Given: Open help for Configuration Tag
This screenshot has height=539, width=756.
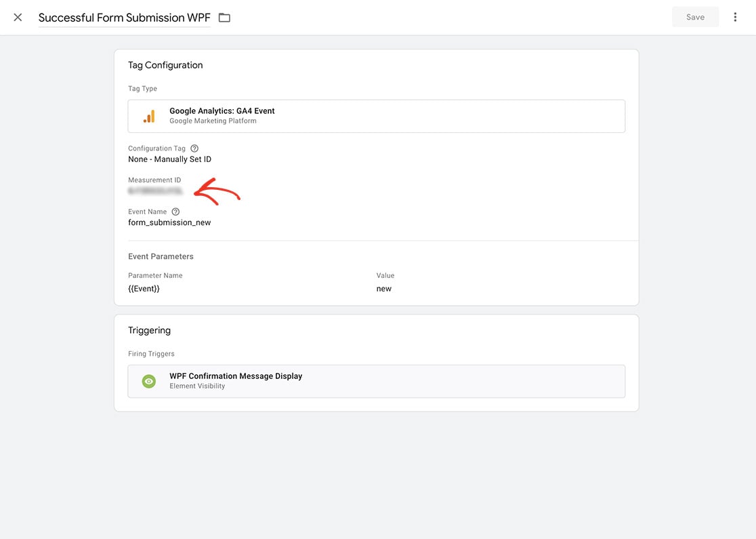Looking at the screenshot, I should 194,148.
